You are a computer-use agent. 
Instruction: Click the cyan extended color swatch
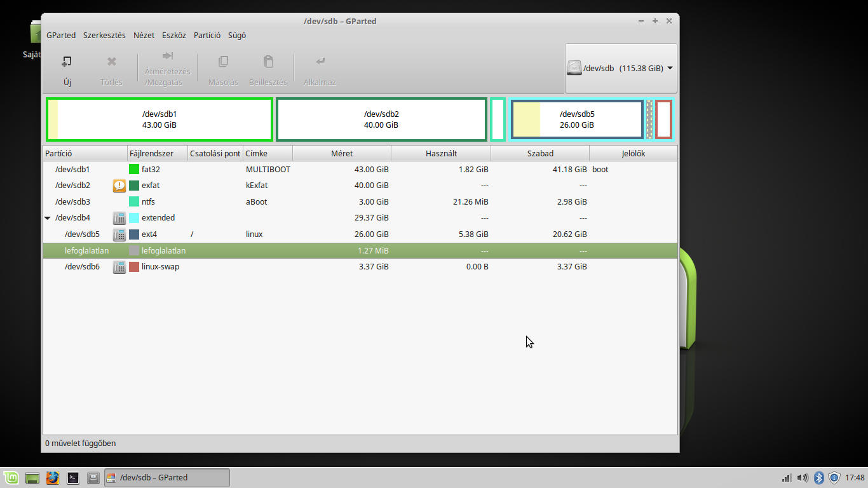click(134, 218)
